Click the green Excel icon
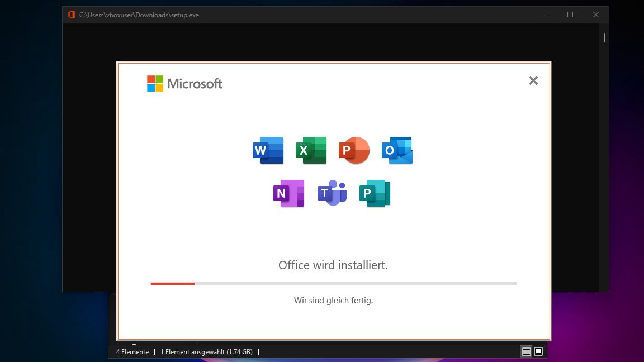The height and width of the screenshot is (362, 644). [311, 150]
